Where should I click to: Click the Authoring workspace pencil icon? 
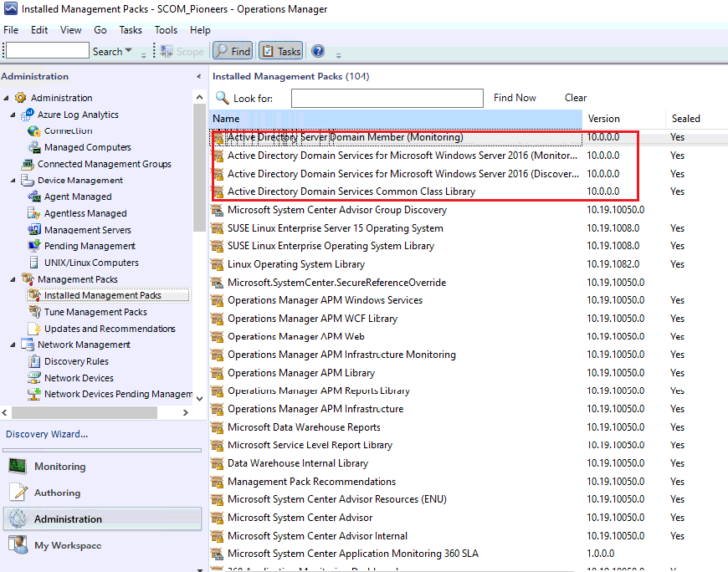pyautogui.click(x=18, y=493)
